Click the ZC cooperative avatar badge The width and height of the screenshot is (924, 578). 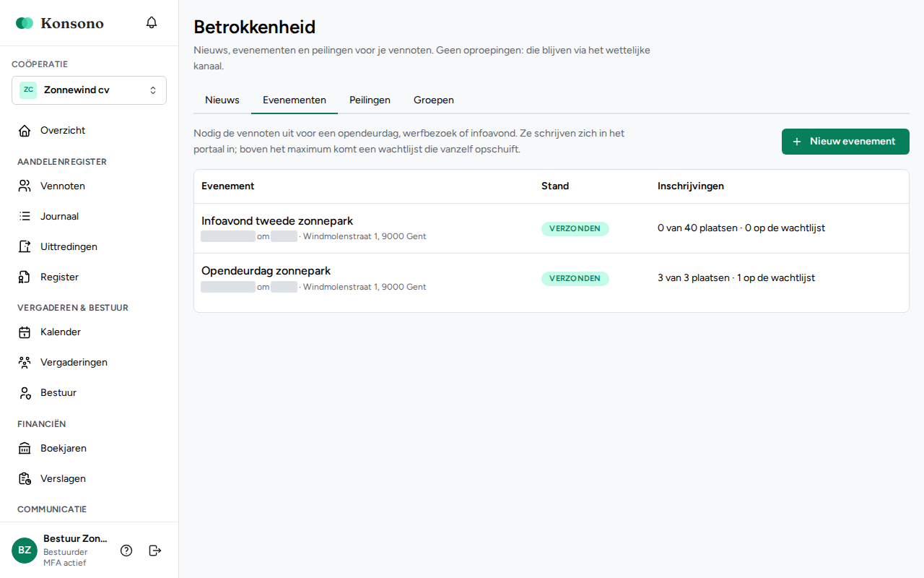(x=28, y=90)
